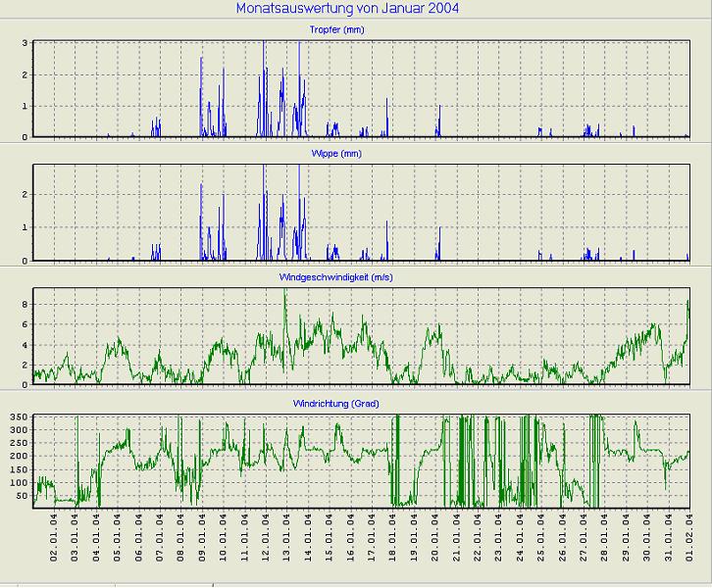Select the 15.01.04 date label
Viewport: 712px width, 588px height.
[330, 541]
